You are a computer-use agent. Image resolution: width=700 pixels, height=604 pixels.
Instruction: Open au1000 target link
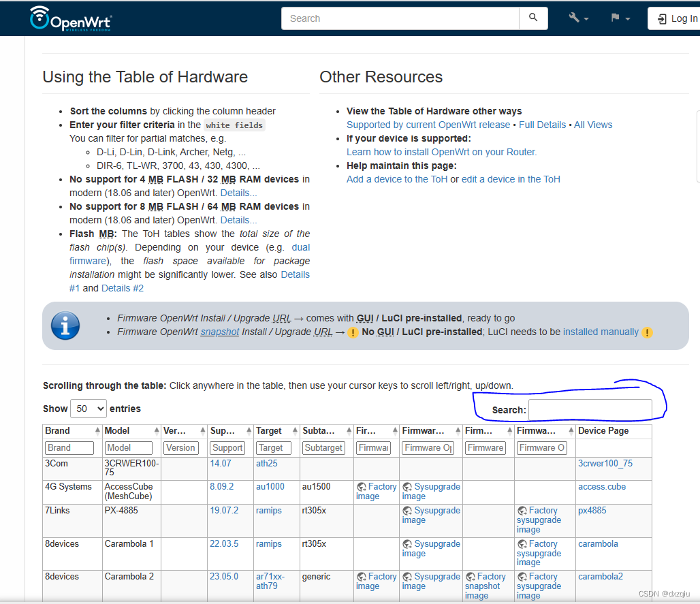pyautogui.click(x=270, y=487)
